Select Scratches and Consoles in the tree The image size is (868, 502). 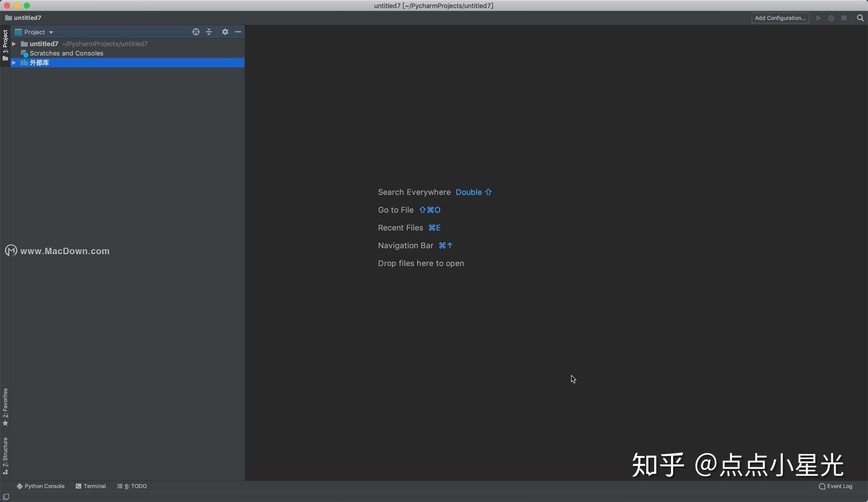[x=66, y=53]
